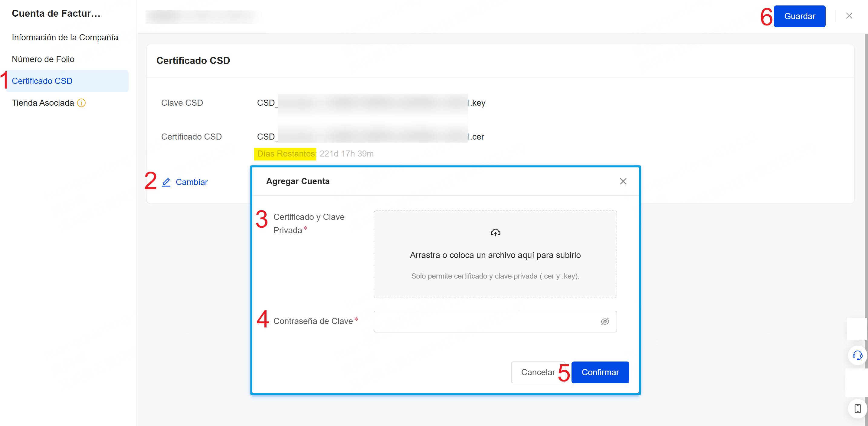Image resolution: width=868 pixels, height=426 pixels.
Task: Click the Cambiar link
Action: 192,182
